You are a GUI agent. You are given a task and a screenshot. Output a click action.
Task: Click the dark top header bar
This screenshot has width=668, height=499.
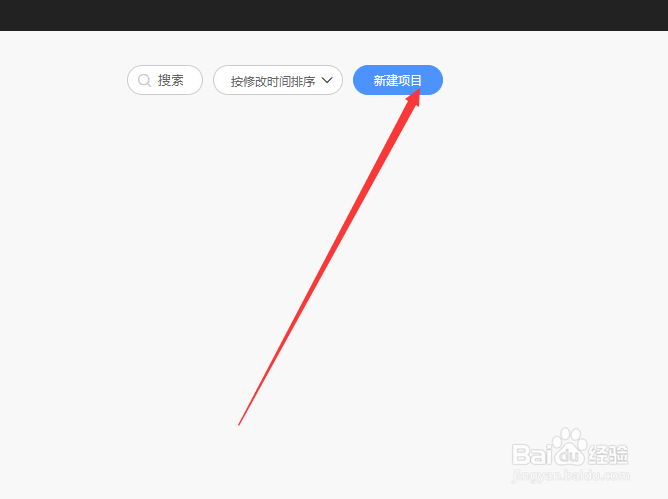(x=334, y=15)
